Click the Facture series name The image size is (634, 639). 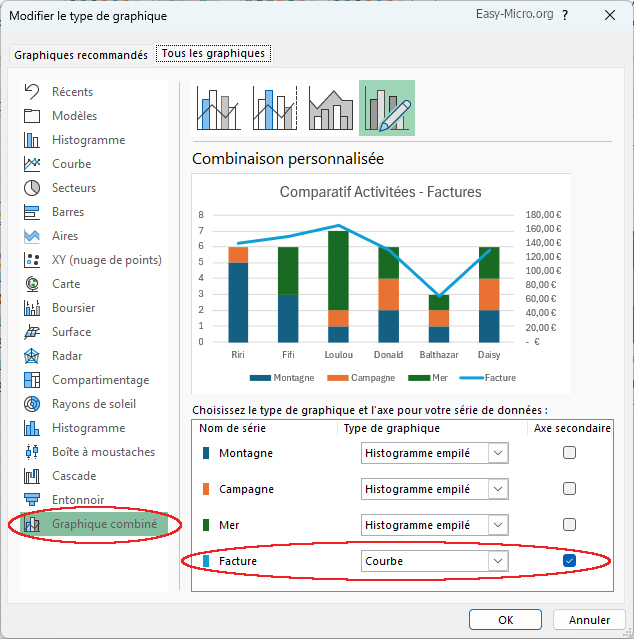[238, 561]
